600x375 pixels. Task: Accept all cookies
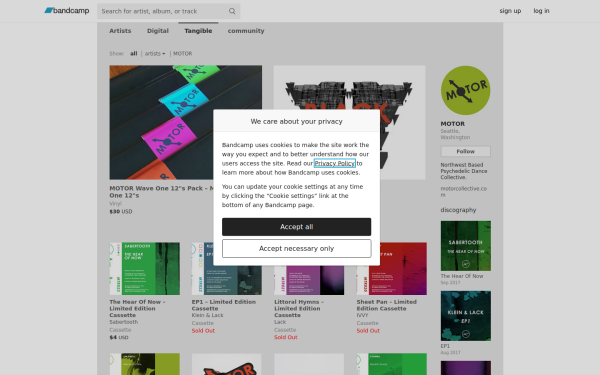click(x=297, y=227)
